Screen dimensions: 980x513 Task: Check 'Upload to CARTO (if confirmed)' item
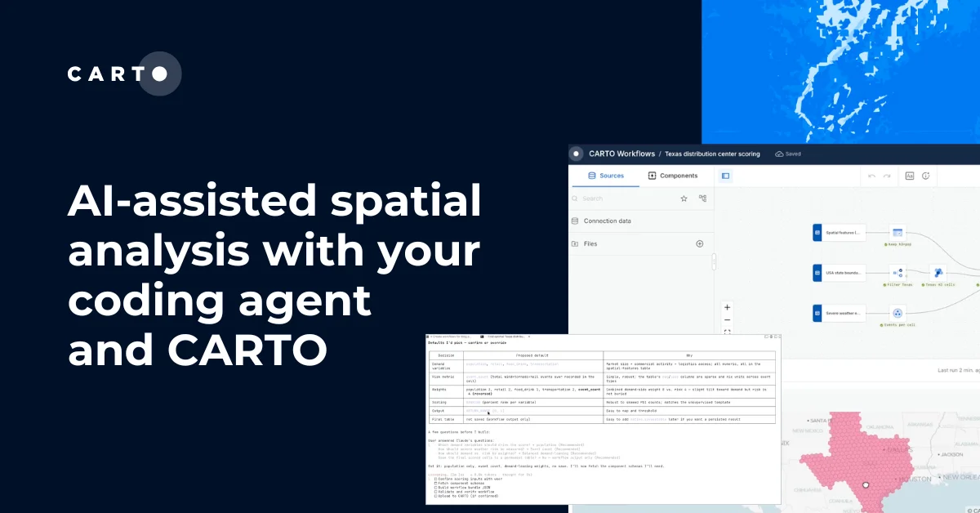pyautogui.click(x=468, y=496)
